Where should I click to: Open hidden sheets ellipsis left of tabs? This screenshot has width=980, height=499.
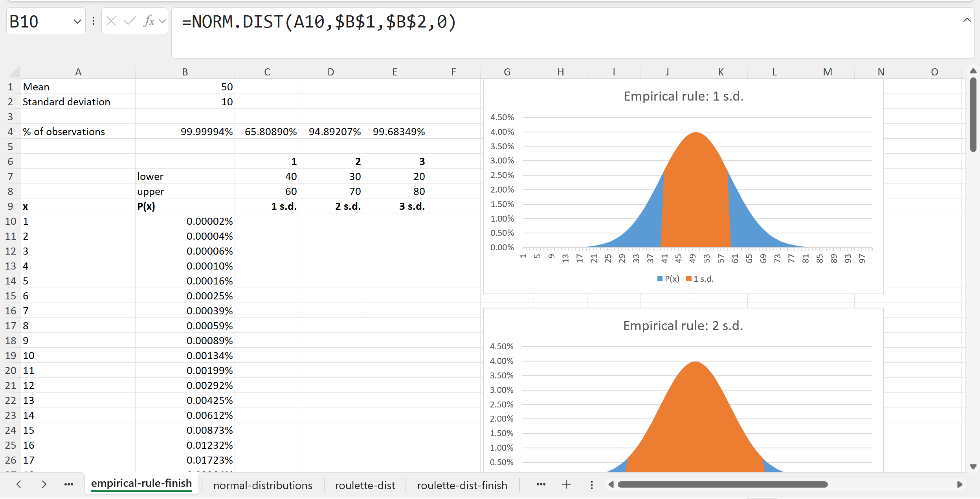69,484
